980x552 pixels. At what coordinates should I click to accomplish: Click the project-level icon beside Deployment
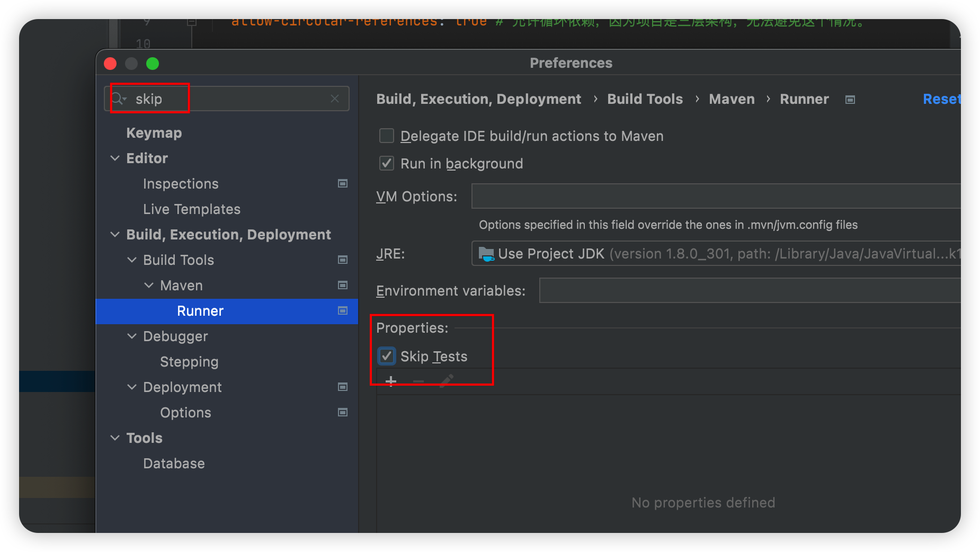[343, 387]
